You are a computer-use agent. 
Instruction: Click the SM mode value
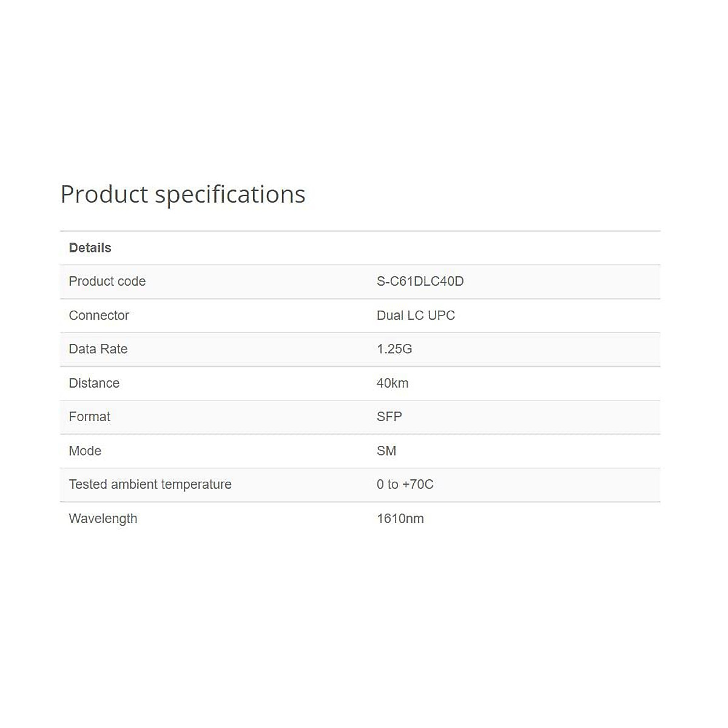386,451
